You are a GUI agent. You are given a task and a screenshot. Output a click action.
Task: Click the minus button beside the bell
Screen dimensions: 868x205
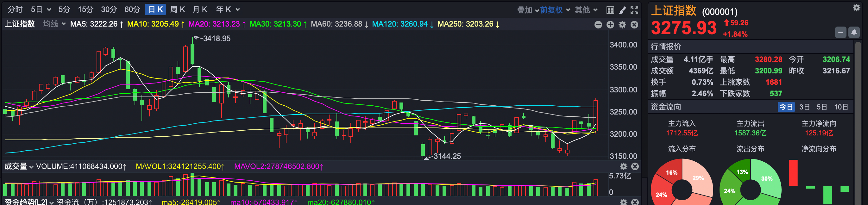click(841, 32)
